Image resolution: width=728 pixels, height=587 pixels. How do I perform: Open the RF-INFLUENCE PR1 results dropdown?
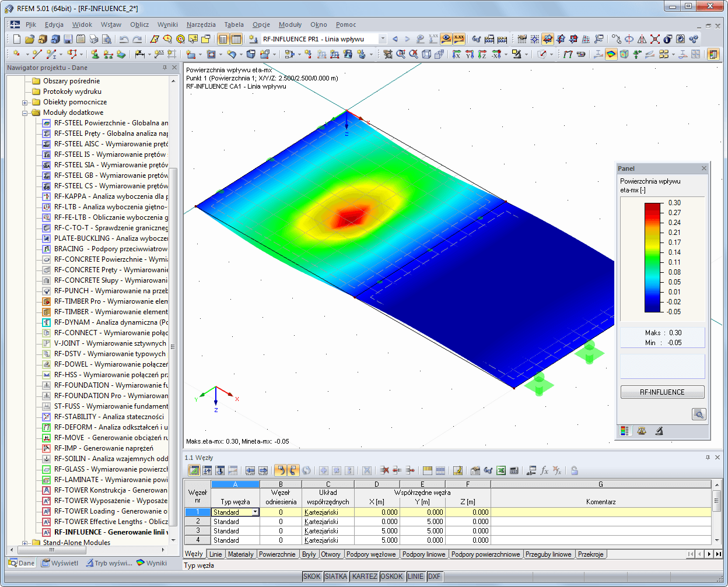(383, 38)
